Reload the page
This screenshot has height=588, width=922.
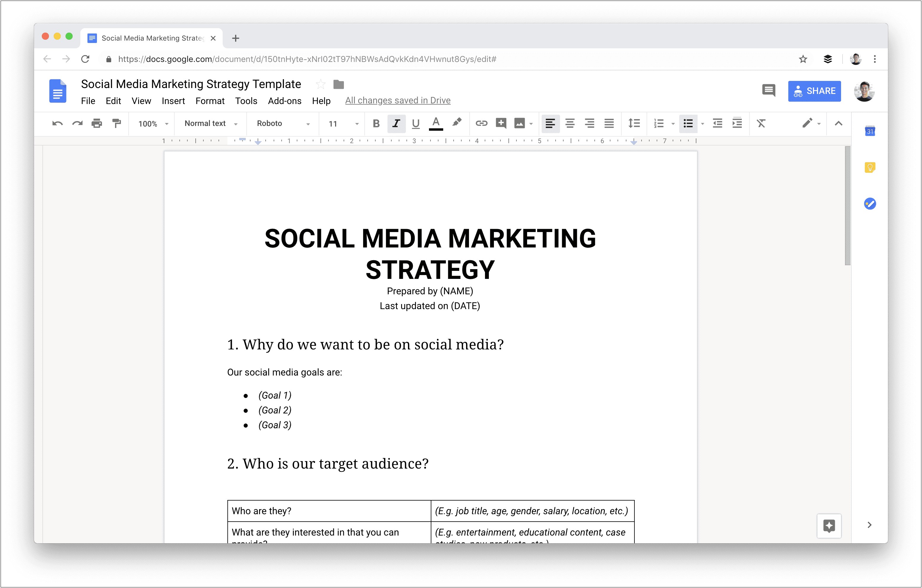tap(85, 59)
